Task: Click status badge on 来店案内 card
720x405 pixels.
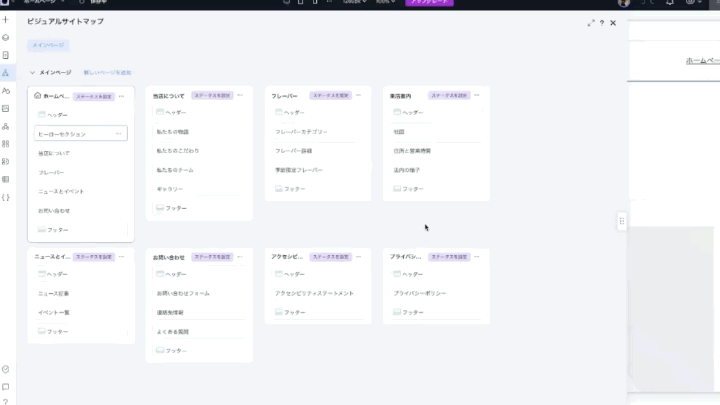Action: pos(450,96)
